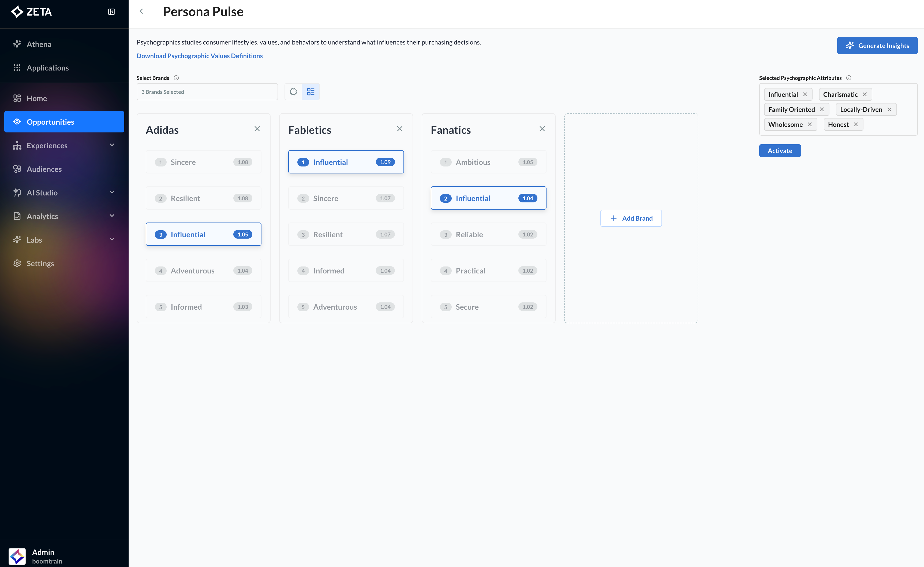Click the Fabletics card heading

click(x=310, y=130)
